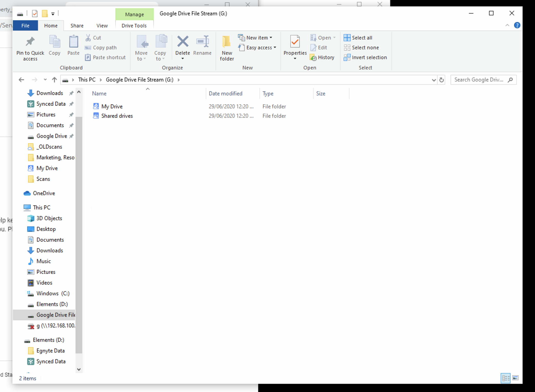Create a New folder from the ribbon
Screen dimensions: 535x392
(x=227, y=48)
